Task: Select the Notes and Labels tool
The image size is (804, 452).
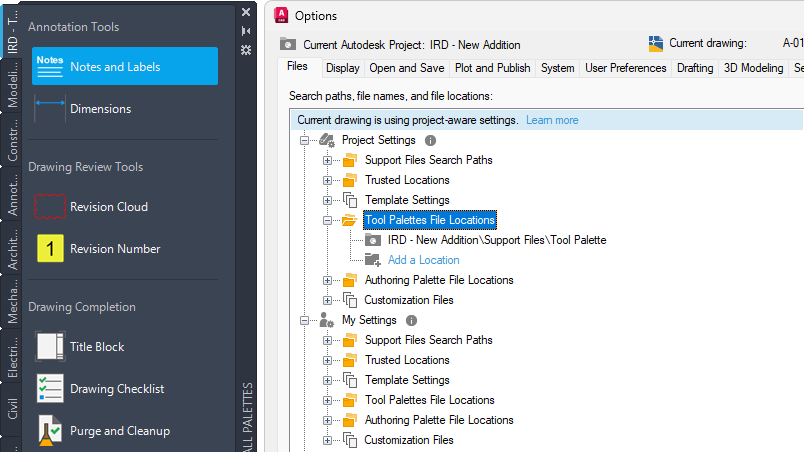Action: coord(125,66)
